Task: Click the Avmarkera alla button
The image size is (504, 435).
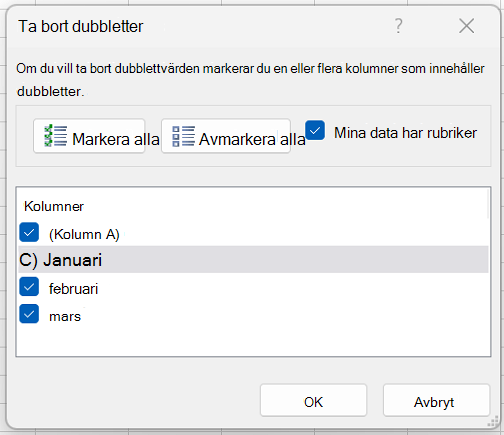Action: coord(226,136)
